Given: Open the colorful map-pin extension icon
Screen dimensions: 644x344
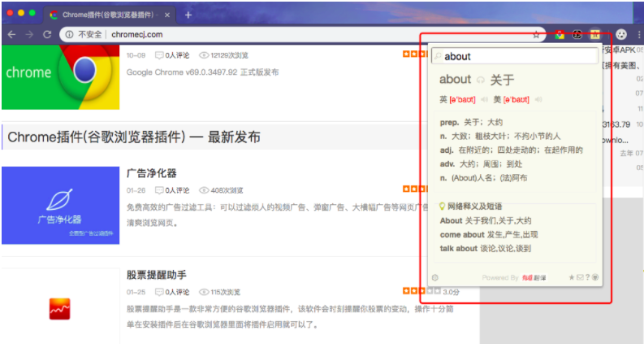Looking at the screenshot, I should tap(560, 35).
